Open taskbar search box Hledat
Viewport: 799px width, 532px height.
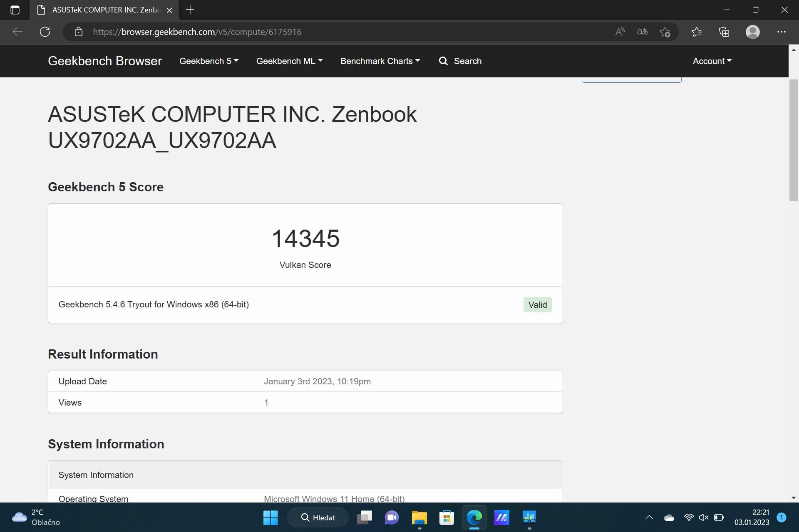click(x=318, y=517)
